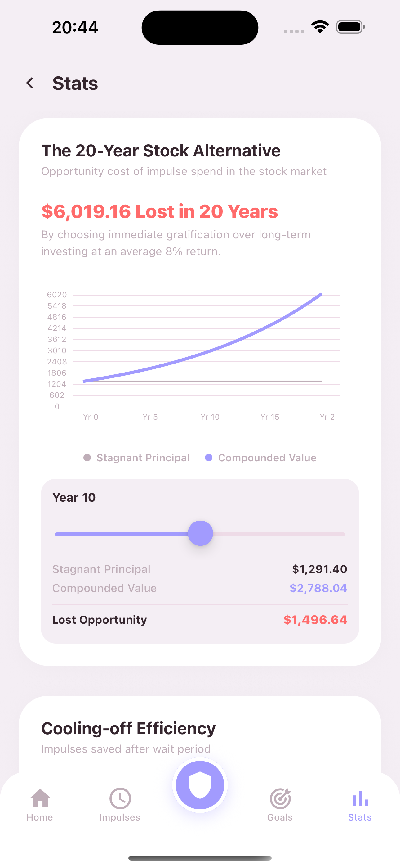Open the Impulses clock icon
400x868 pixels.
120,798
